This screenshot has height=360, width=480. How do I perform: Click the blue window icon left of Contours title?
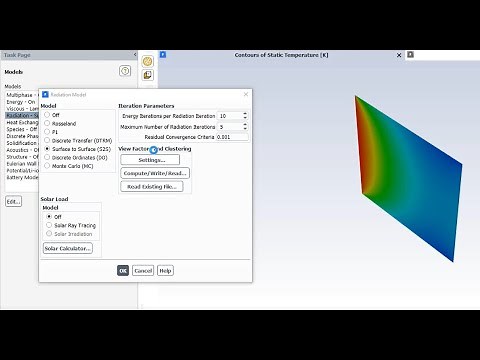(163, 55)
